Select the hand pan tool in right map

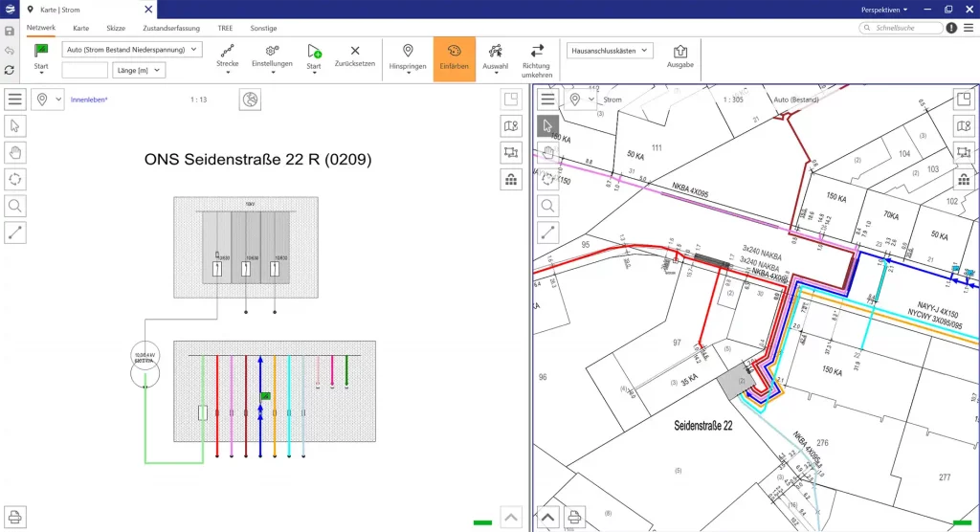point(548,152)
